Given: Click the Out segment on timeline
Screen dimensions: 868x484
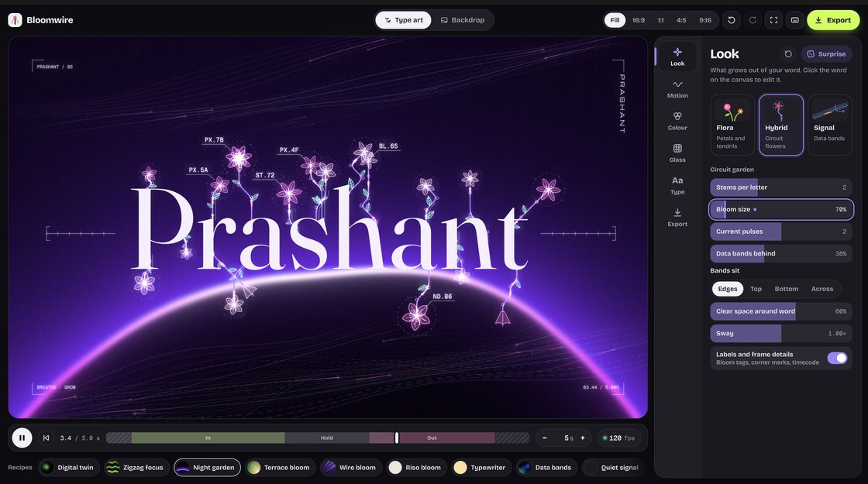Looking at the screenshot, I should pyautogui.click(x=432, y=438).
